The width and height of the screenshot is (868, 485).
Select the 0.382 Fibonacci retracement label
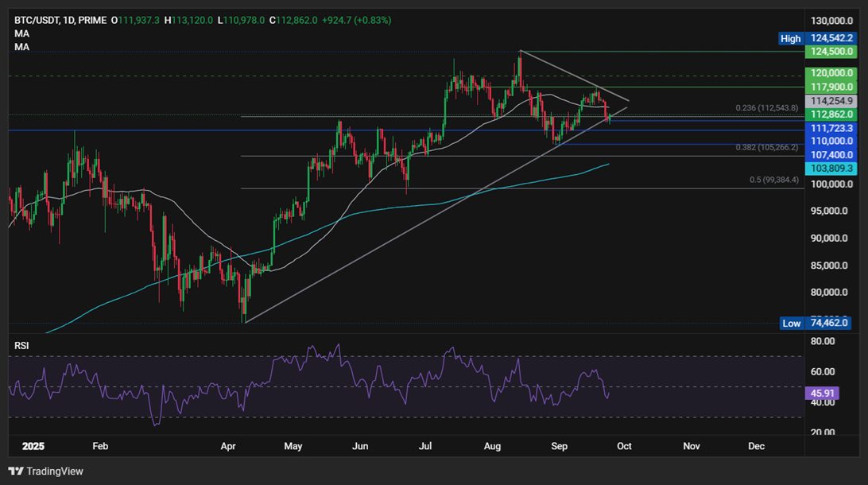(765, 147)
